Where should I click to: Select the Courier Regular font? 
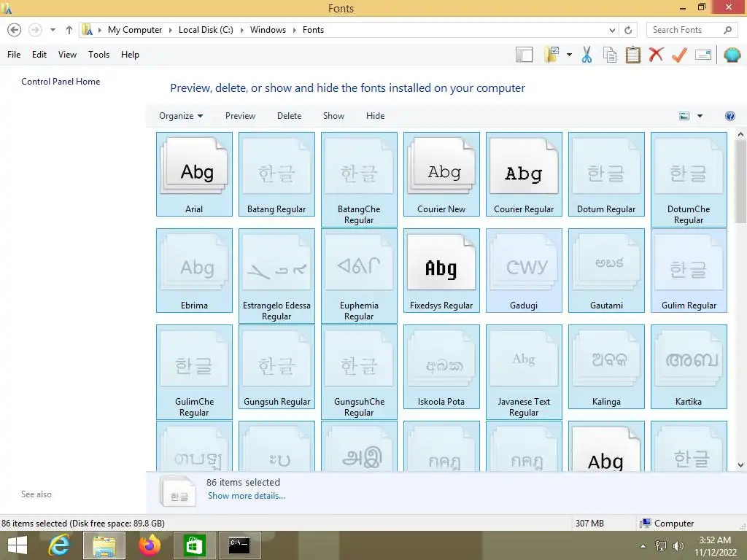pyautogui.click(x=524, y=174)
